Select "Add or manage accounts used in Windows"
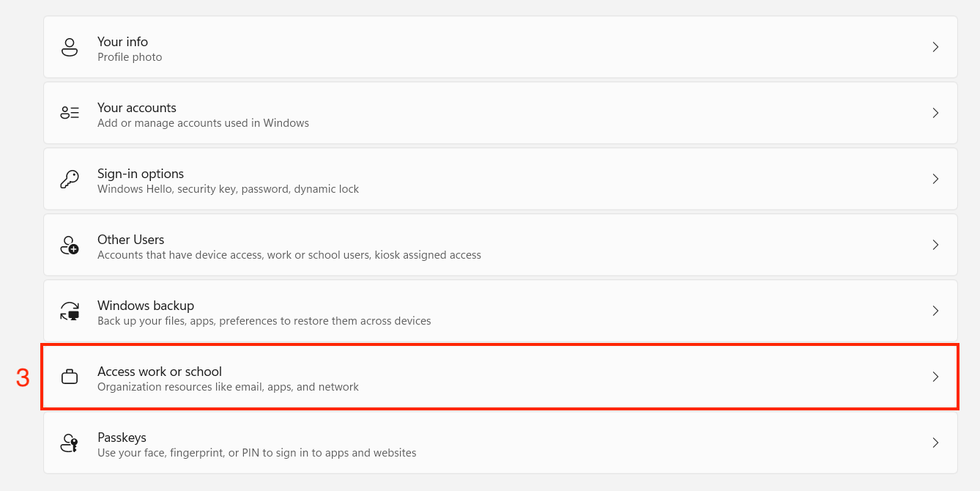This screenshot has width=980, height=491. click(x=203, y=123)
